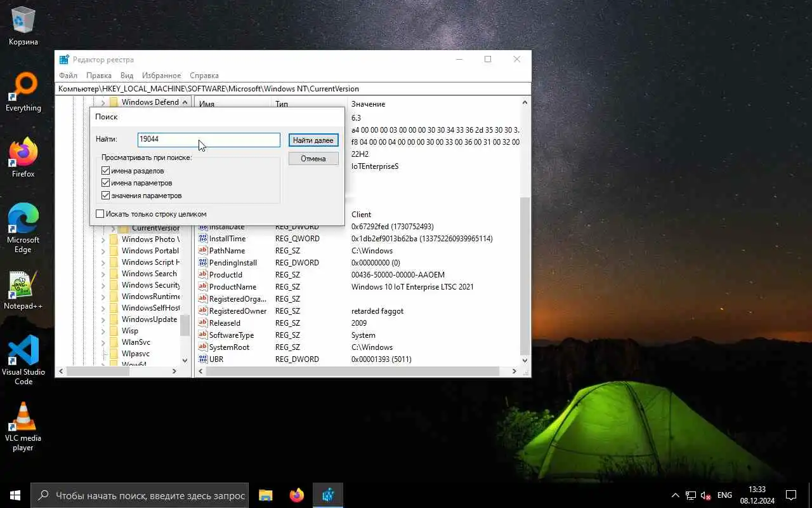Expand the WindowsUpdate tree node
Image resolution: width=812 pixels, height=508 pixels.
103,319
